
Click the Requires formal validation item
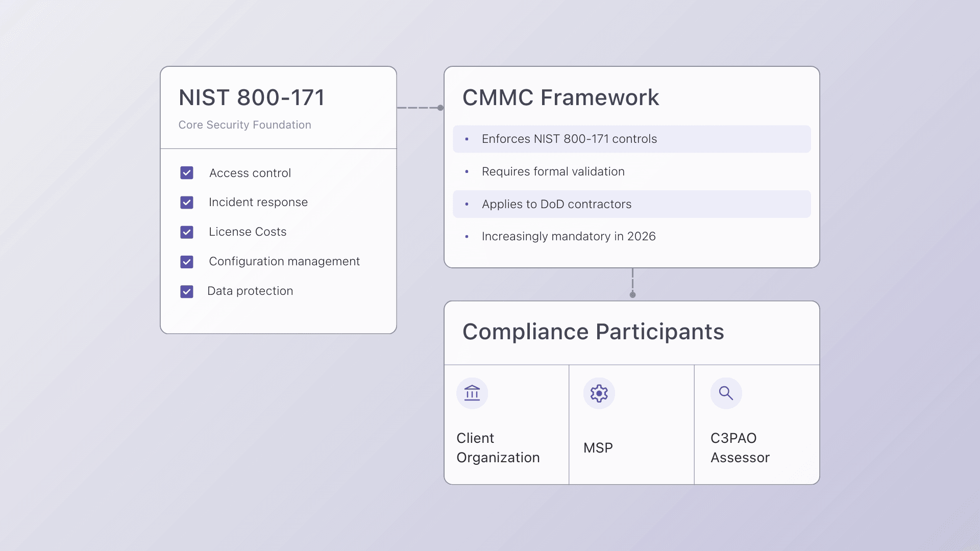click(553, 171)
